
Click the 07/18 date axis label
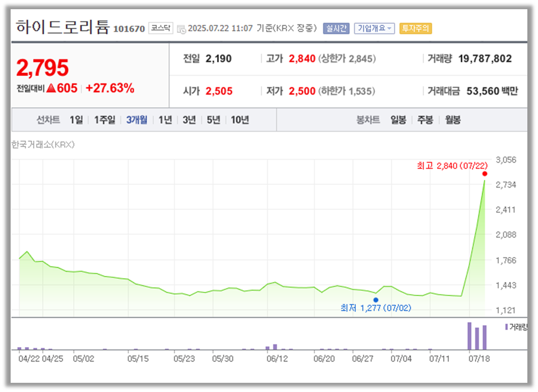(x=479, y=359)
